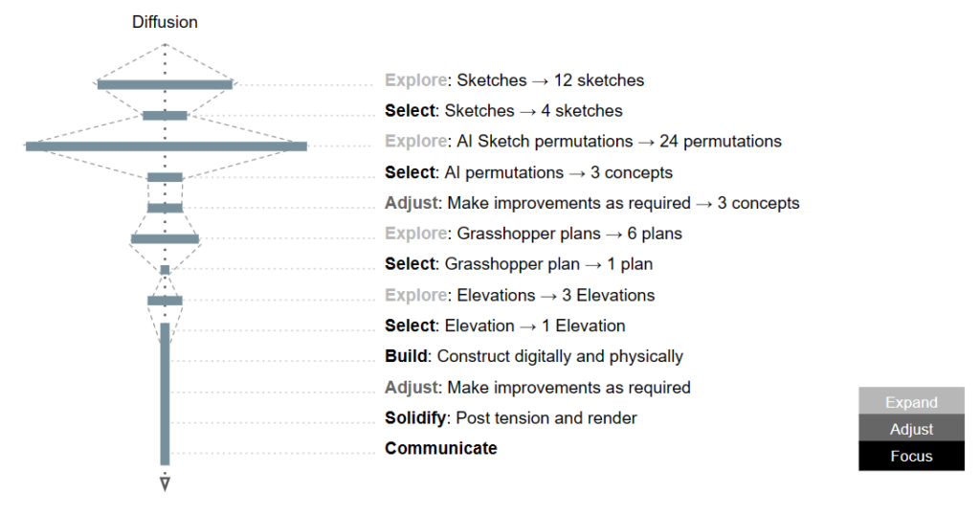Click Select: AI permutations → 3 concepts
This screenshot has height=516, width=980.
(528, 172)
